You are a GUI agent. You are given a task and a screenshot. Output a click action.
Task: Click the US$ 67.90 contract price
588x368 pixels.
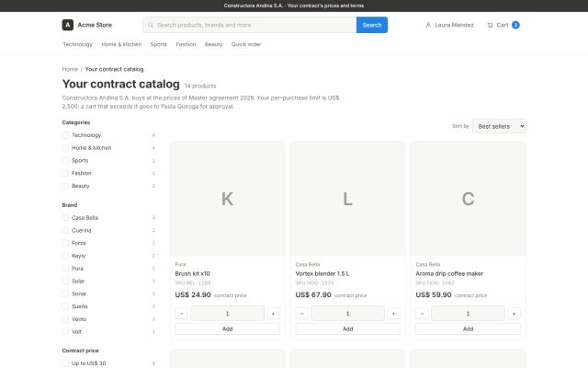[x=313, y=294]
